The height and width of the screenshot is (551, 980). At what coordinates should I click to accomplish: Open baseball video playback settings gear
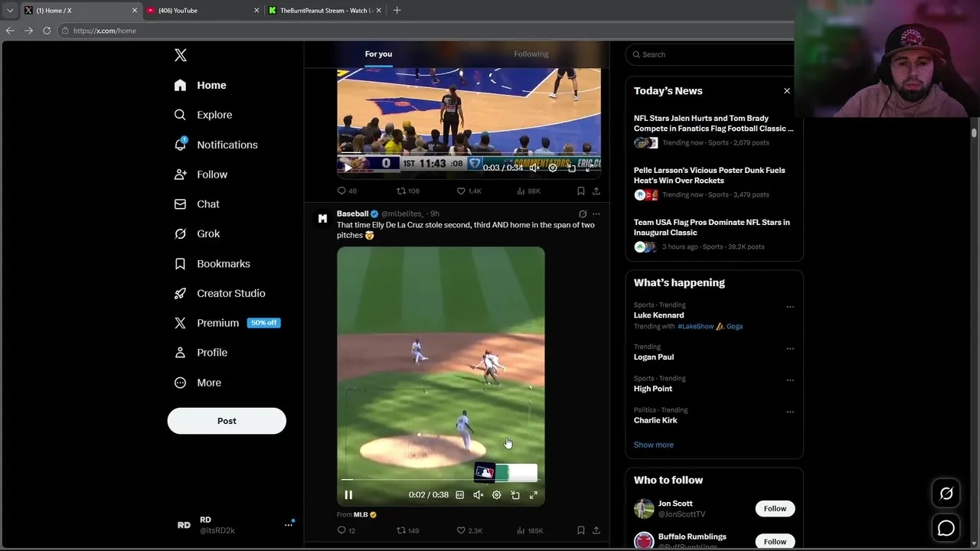click(496, 495)
